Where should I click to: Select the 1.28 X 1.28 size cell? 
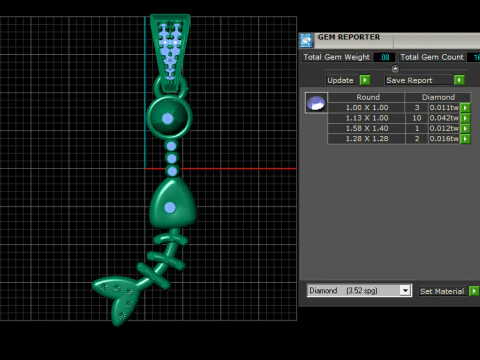366,139
